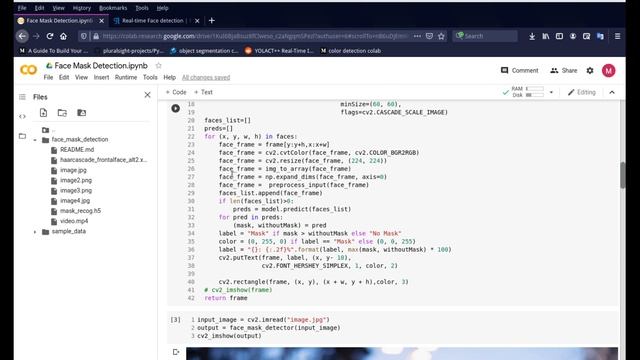Switch to Face Mask Detection.ipynb tab
The image size is (640, 360).
pyautogui.click(x=61, y=20)
